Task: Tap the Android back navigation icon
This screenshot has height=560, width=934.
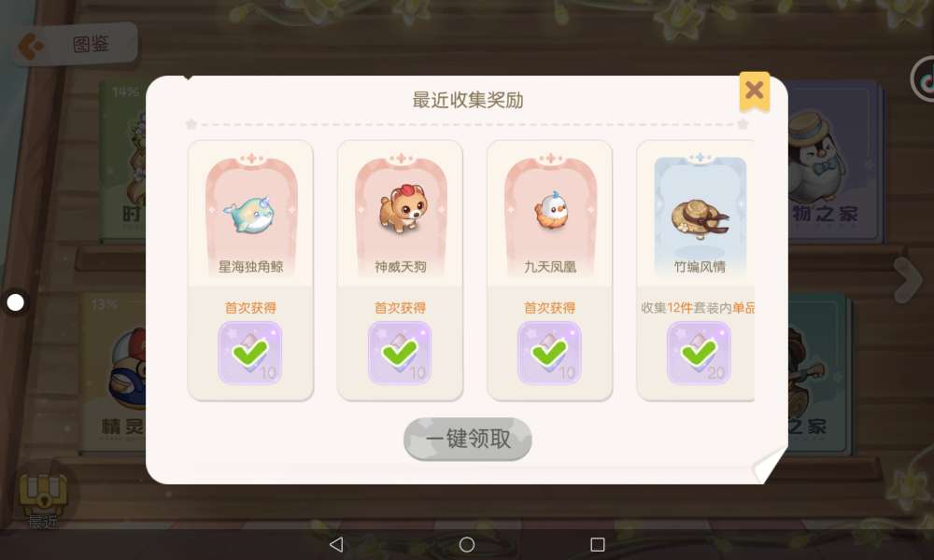Action: click(x=336, y=544)
